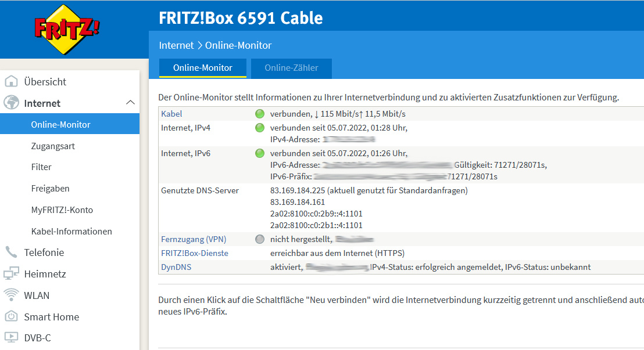
Task: Click the Übersicht house icon
Action: click(x=12, y=82)
